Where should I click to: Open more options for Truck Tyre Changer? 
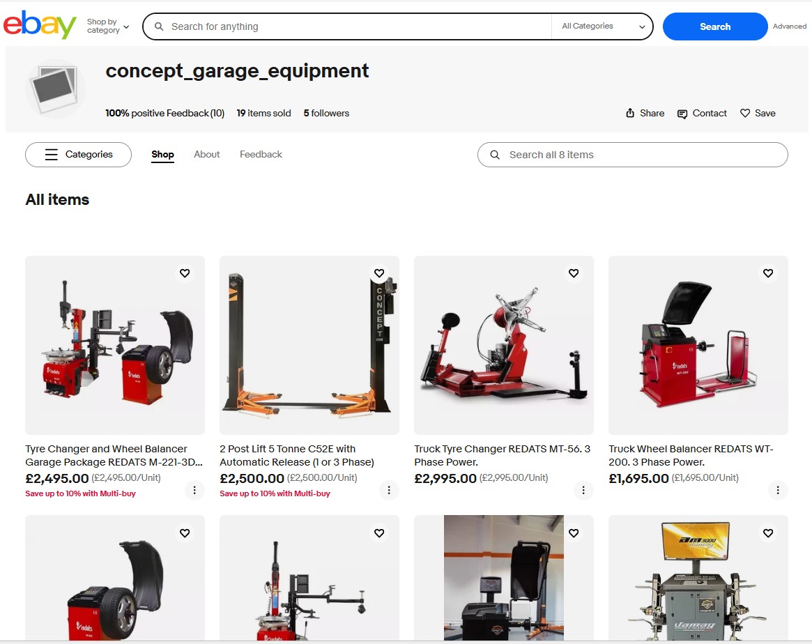[x=583, y=490]
